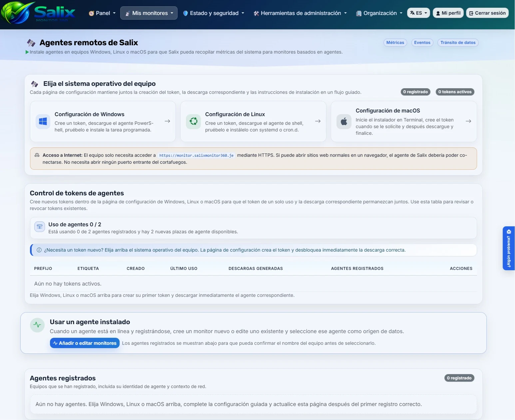Change language with the ES selector
This screenshot has height=420, width=515.
(x=418, y=13)
